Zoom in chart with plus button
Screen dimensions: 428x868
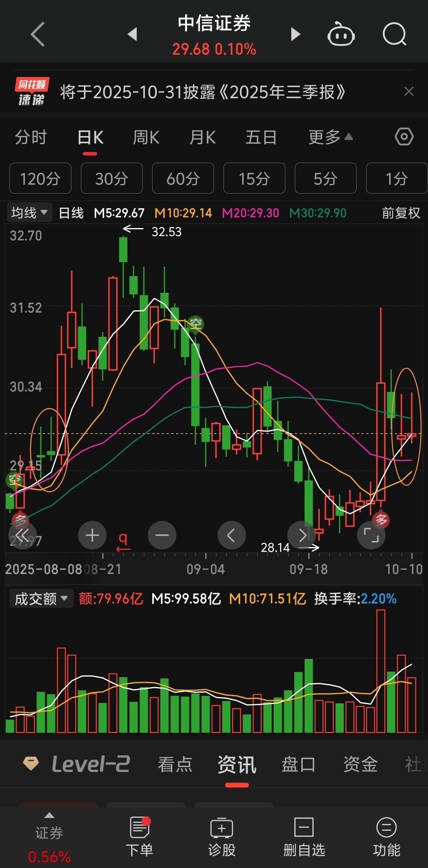point(92,535)
